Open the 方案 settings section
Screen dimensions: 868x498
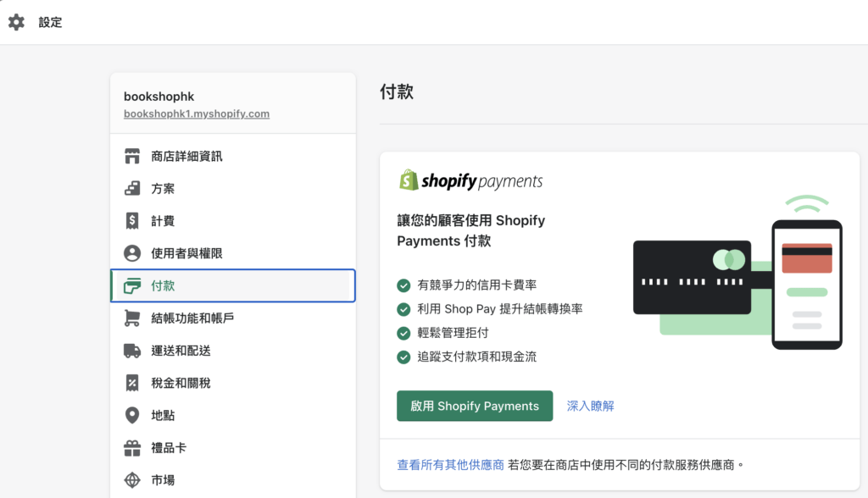(x=233, y=188)
